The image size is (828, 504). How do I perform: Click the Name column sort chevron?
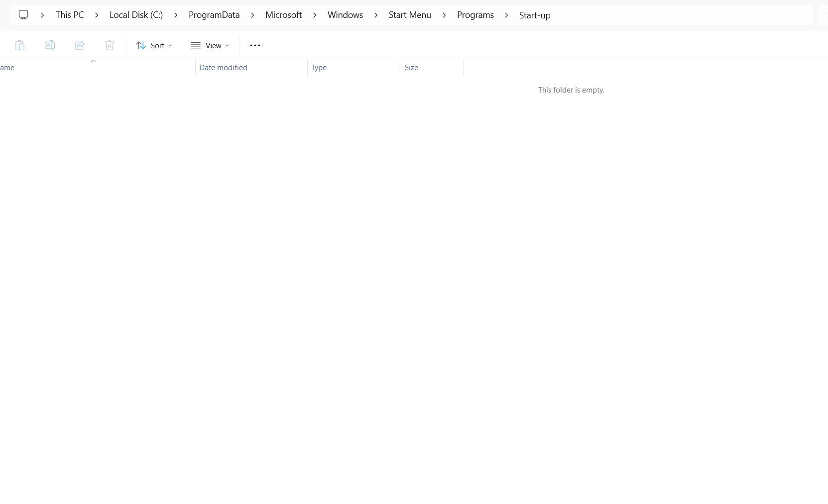[94, 61]
